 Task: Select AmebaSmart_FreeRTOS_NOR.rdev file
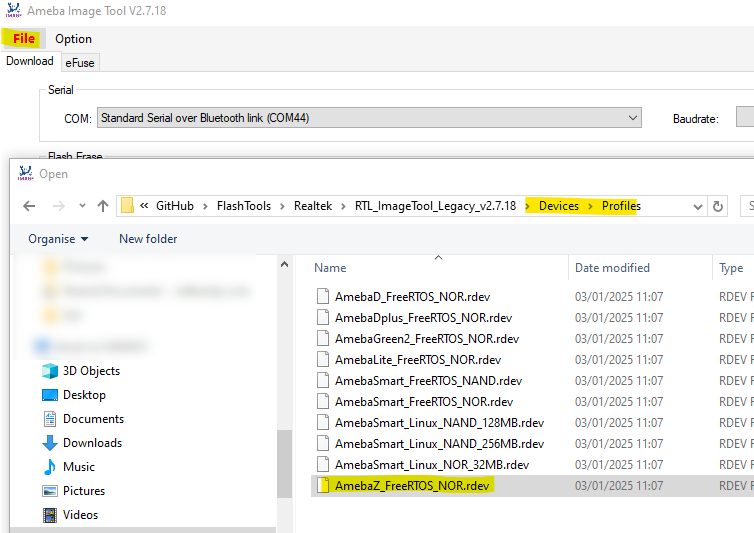(424, 402)
